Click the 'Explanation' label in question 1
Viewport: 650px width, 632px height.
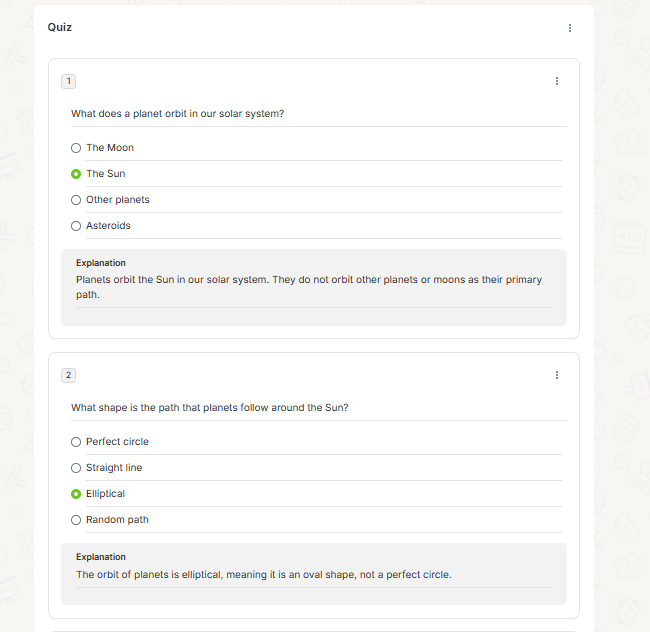coord(101,263)
